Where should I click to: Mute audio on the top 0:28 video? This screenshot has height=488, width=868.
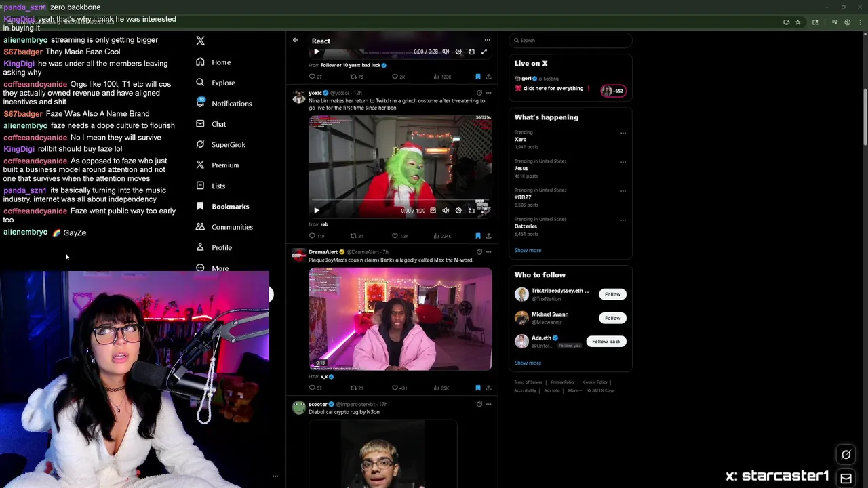446,52
